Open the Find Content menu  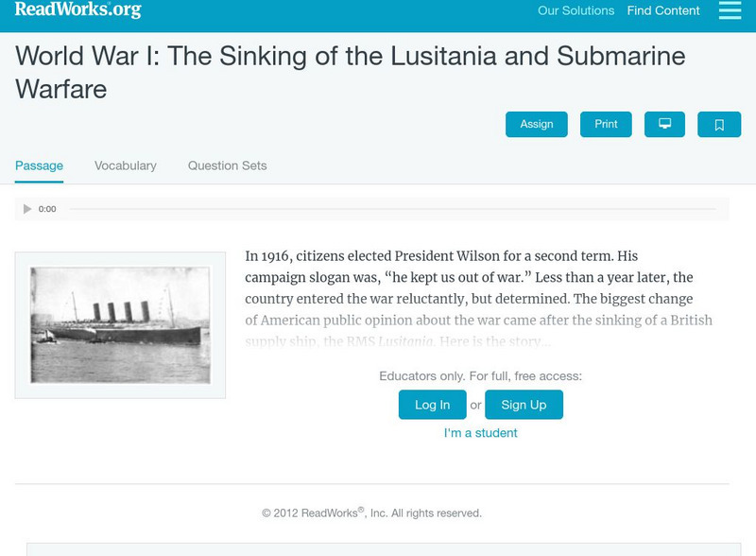click(x=663, y=11)
